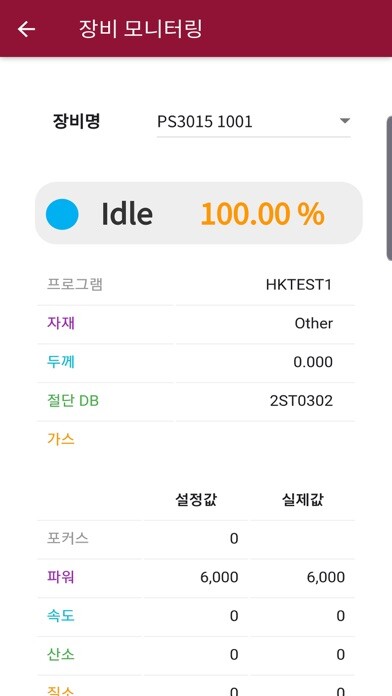The height and width of the screenshot is (696, 392).
Task: Open the 장비명 dropdown arrow
Action: 344,121
